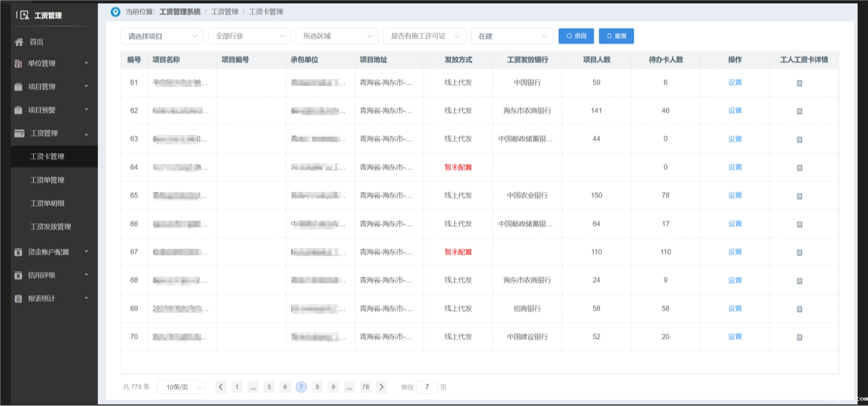Click the 设置 link for row 61
Screen dimensions: 868x406
click(735, 82)
